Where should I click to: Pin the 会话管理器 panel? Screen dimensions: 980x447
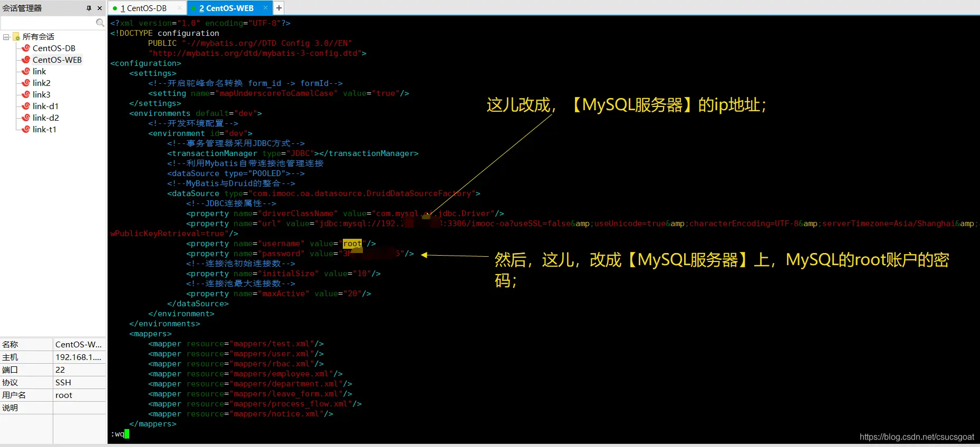point(89,8)
